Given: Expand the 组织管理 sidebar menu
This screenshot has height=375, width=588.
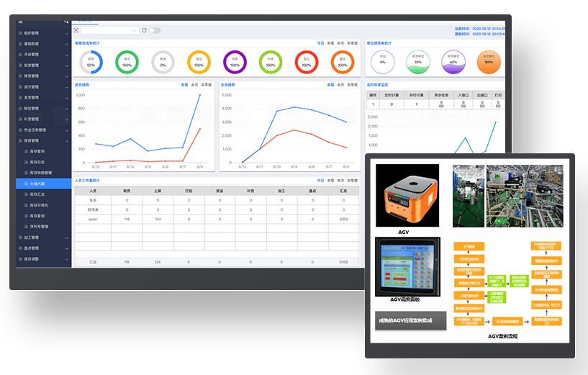Looking at the screenshot, I should coord(45,32).
